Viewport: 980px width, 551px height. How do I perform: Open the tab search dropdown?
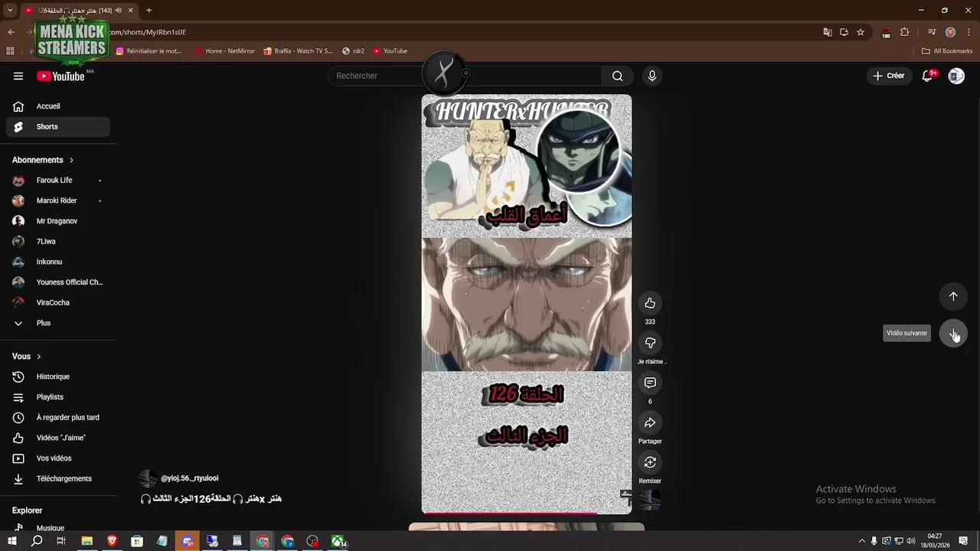point(8,11)
